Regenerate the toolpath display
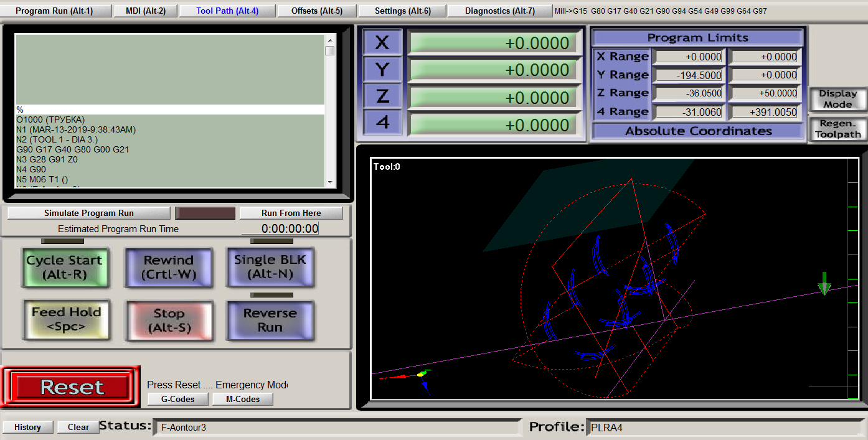The image size is (868, 440). coord(837,129)
